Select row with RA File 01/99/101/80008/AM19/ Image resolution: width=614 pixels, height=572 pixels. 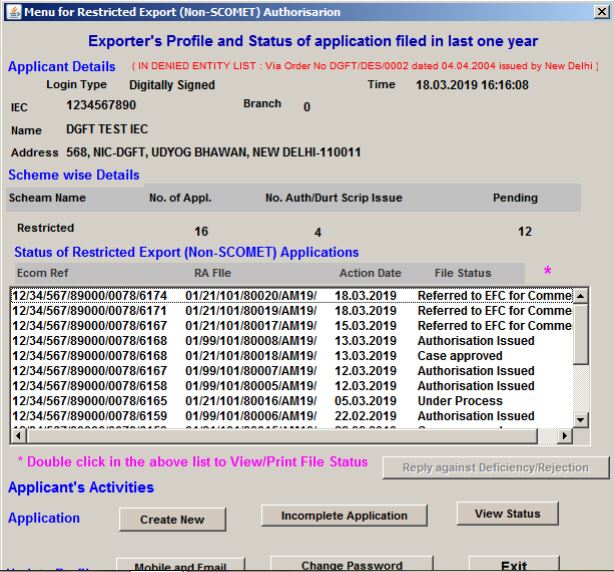292,341
